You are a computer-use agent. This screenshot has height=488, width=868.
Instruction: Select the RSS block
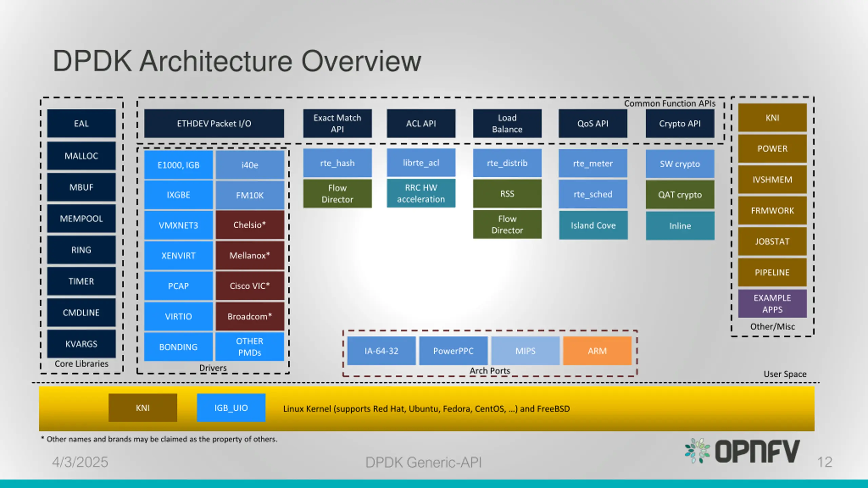click(507, 194)
